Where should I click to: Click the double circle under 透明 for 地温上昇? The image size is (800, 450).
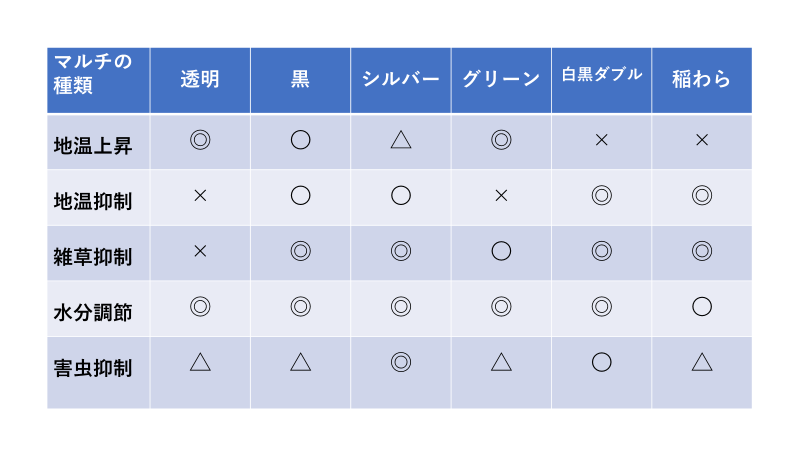[200, 140]
